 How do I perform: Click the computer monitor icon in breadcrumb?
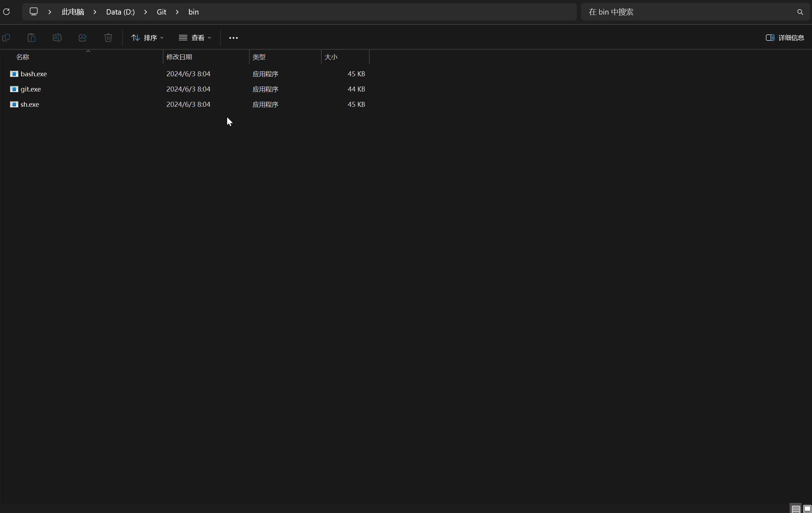(x=34, y=12)
